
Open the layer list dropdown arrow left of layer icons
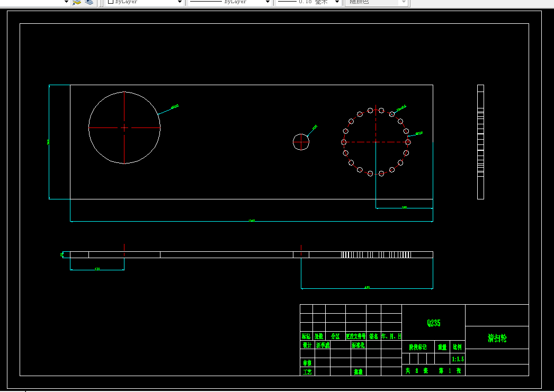(x=66, y=2)
